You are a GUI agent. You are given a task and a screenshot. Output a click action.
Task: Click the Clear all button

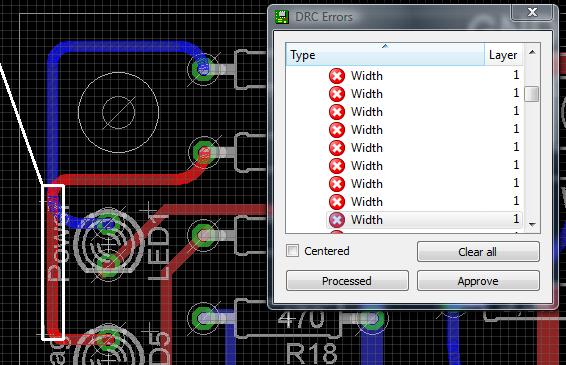(478, 251)
